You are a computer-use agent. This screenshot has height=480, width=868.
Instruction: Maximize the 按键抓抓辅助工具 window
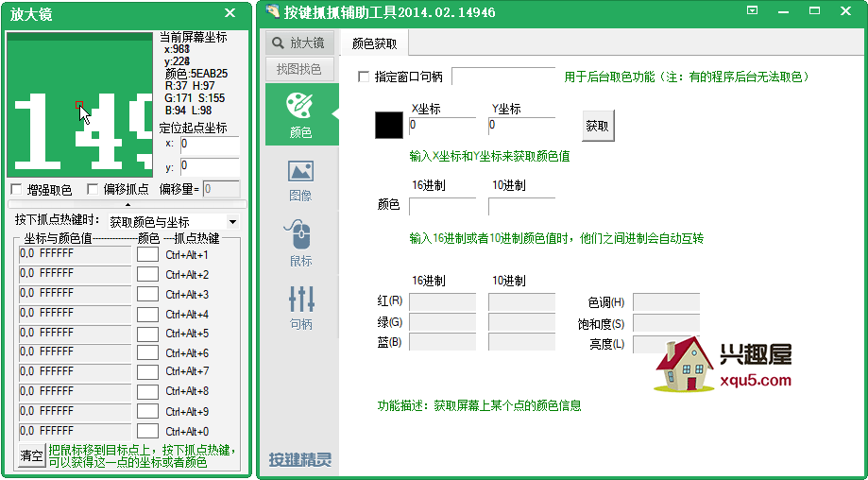tap(814, 10)
